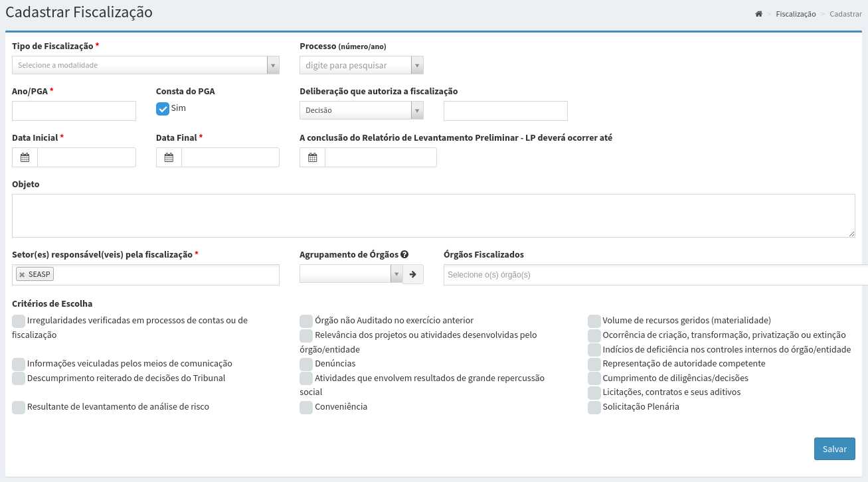Viewport: 868px width, 482px height.
Task: Open the Decisão deliberation type dropdown
Action: [361, 110]
